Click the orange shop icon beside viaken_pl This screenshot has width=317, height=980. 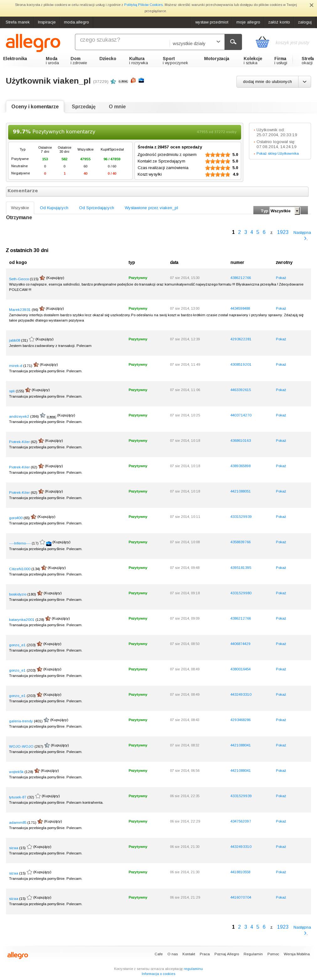[133, 80]
